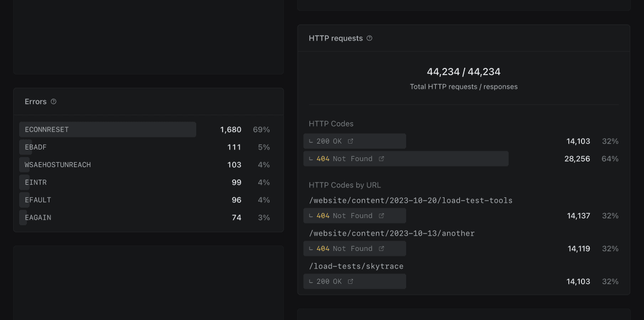This screenshot has width=644, height=320.
Task: Select the EBADF error entry
Action: 82,147
